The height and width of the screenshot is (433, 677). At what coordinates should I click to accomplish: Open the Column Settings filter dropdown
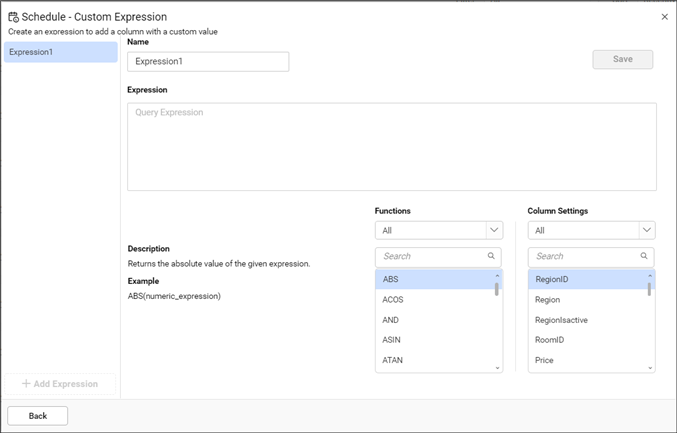(x=591, y=230)
